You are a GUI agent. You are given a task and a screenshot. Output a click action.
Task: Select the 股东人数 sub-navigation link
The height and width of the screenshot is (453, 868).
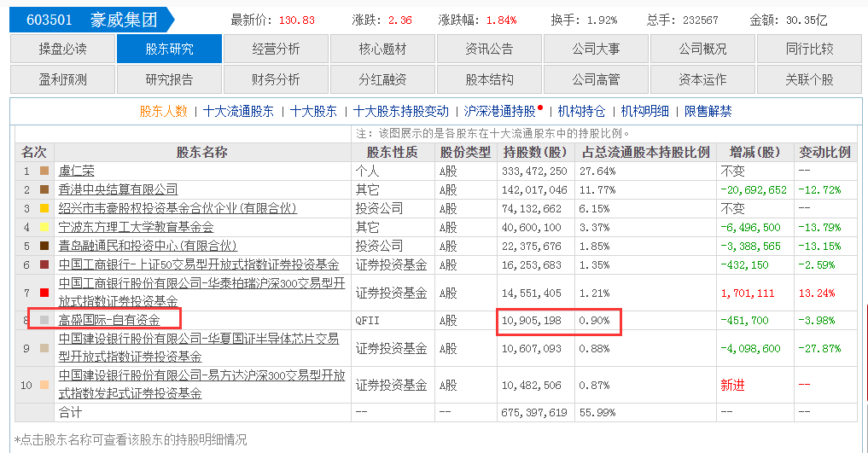click(163, 111)
